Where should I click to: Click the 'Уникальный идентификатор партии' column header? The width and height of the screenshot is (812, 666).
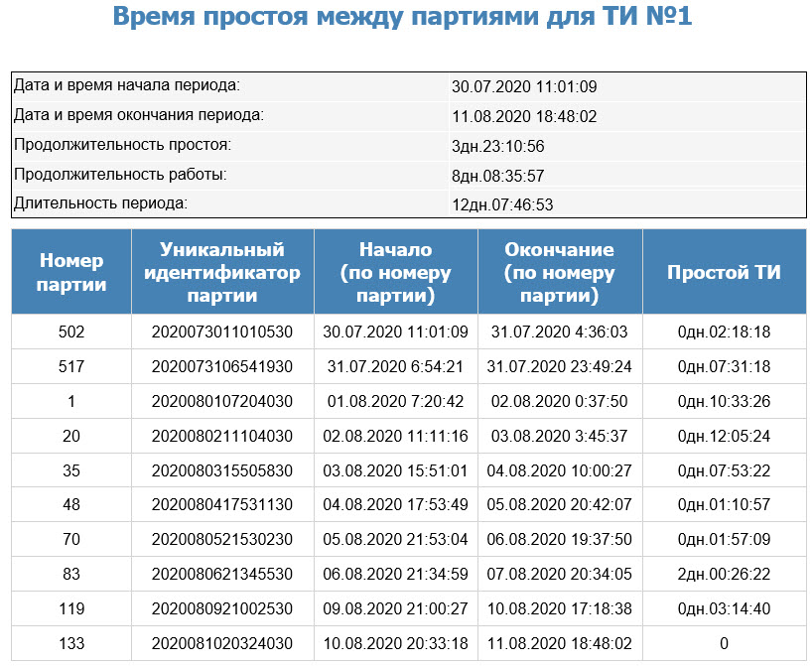(x=222, y=273)
